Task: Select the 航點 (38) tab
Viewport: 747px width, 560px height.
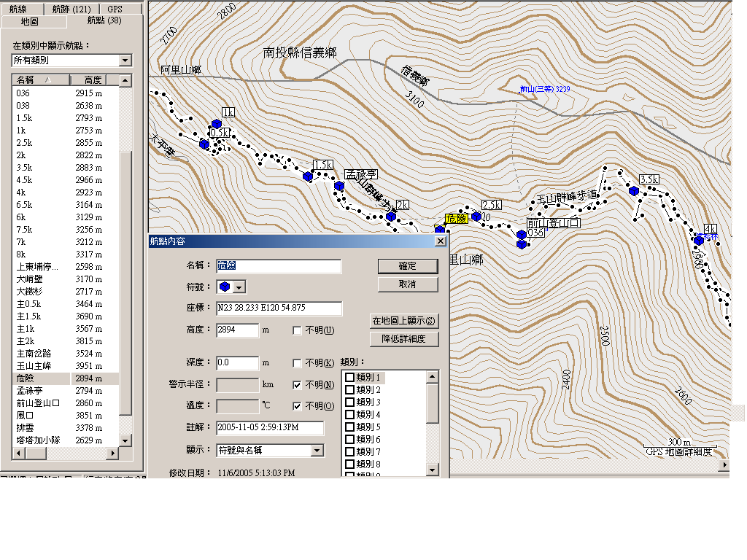Action: [105, 20]
